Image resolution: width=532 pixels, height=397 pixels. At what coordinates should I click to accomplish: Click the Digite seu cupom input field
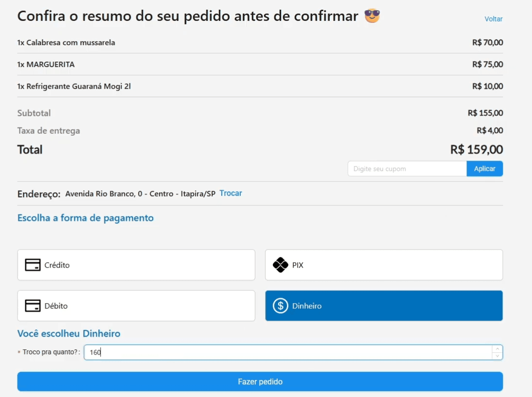[x=407, y=168]
